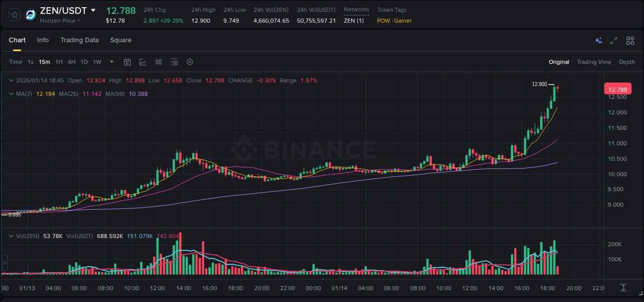Select the chart style icon
The width and height of the screenshot is (644, 302).
(x=143, y=62)
